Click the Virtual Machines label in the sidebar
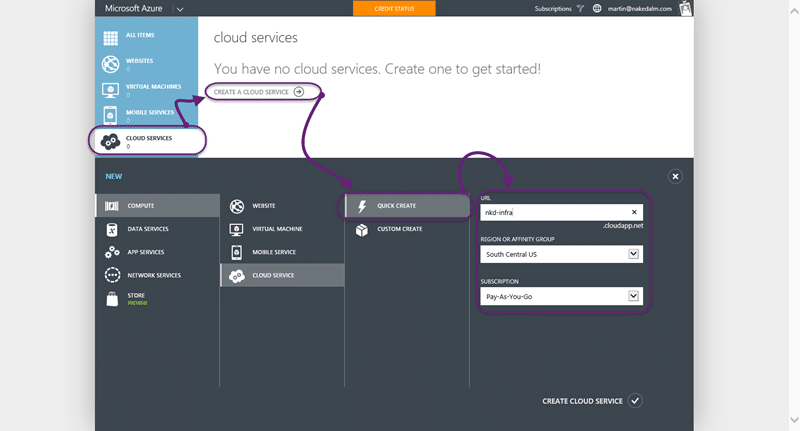This screenshot has height=431, width=800. pyautogui.click(x=154, y=87)
